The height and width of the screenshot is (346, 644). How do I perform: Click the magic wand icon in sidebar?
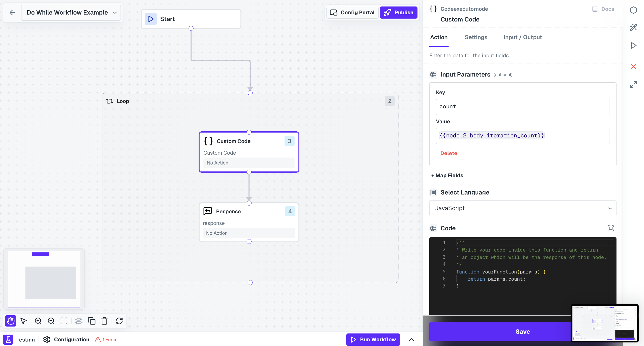point(633,28)
